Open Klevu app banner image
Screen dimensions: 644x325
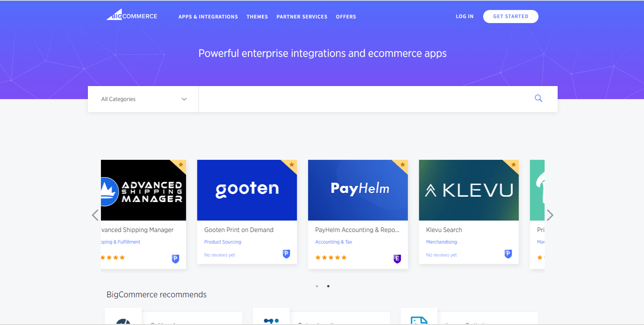(469, 190)
